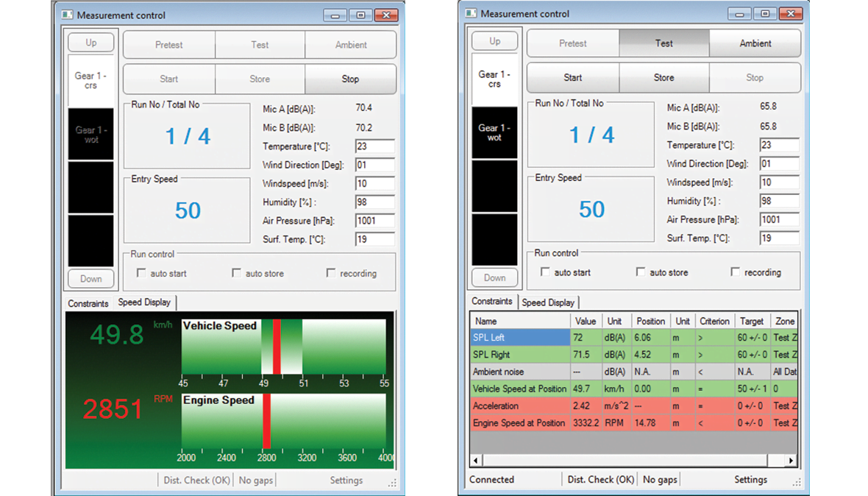Screen dimensions: 868x496
Task: Open Speed Display tab in right window
Action: coord(548,302)
